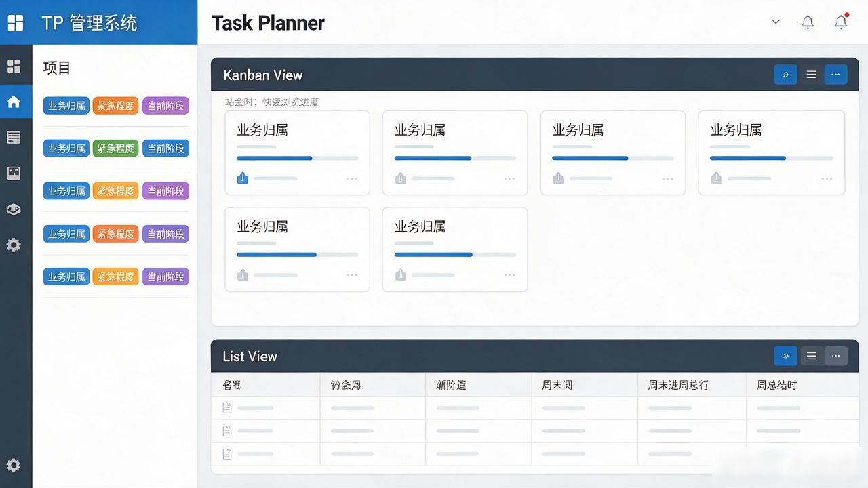Click the thumbs-up icon on the last Kanban card
The height and width of the screenshot is (488, 868).
pos(401,274)
